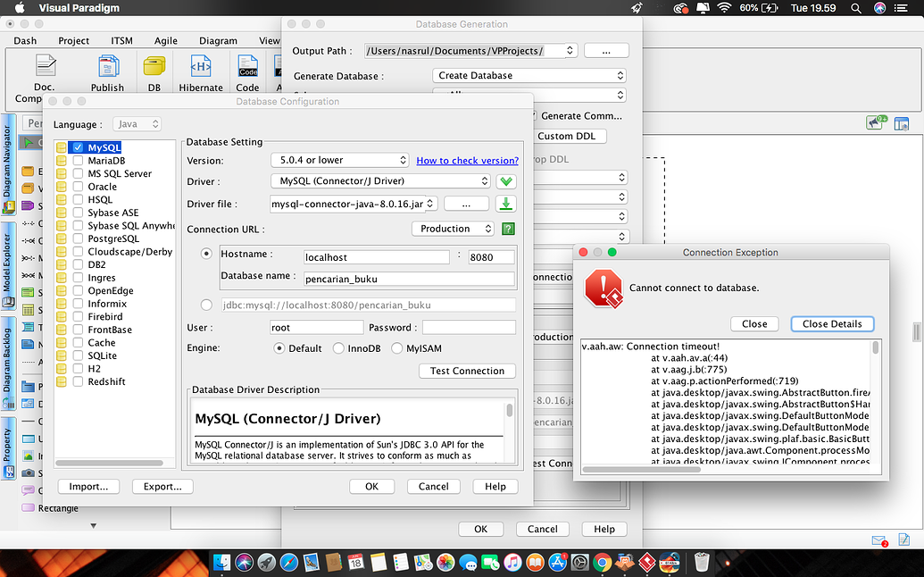Click driver description vertical scrollbar
This screenshot has width=924, height=577.
(x=509, y=411)
